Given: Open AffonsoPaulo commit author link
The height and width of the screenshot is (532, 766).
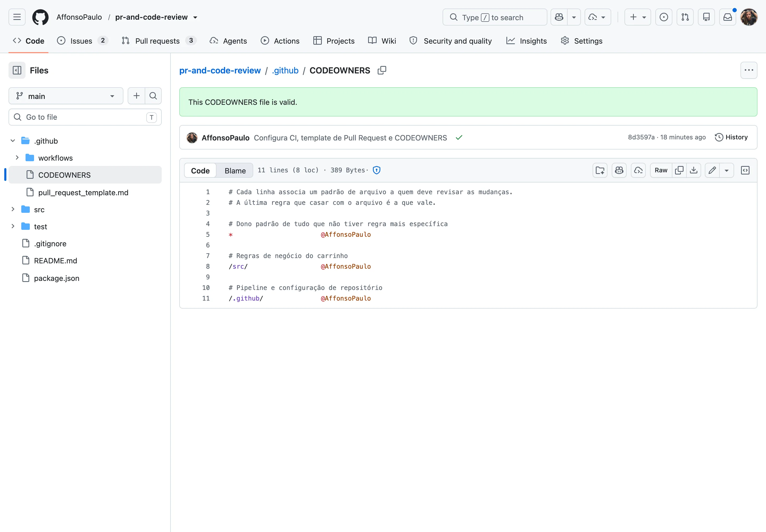Looking at the screenshot, I should pos(225,138).
